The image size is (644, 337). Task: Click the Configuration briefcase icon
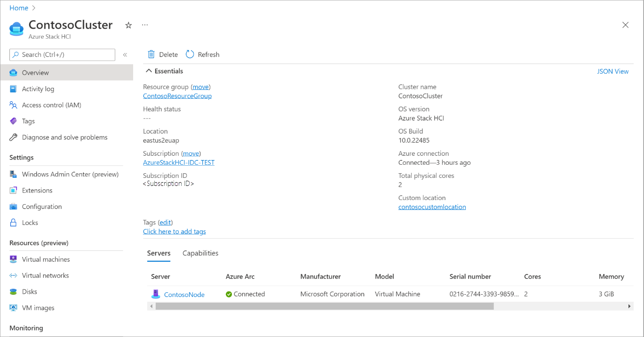[13, 207]
